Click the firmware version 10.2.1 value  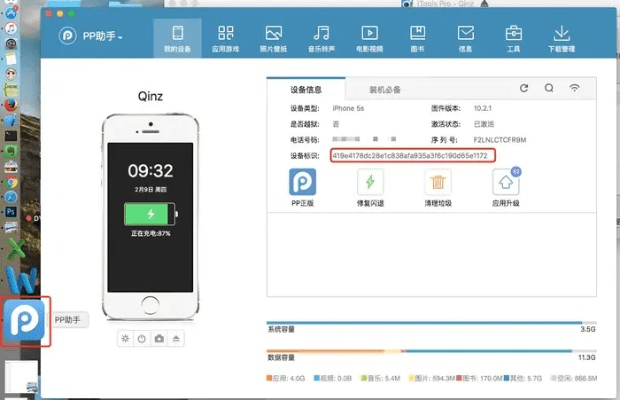pos(482,108)
